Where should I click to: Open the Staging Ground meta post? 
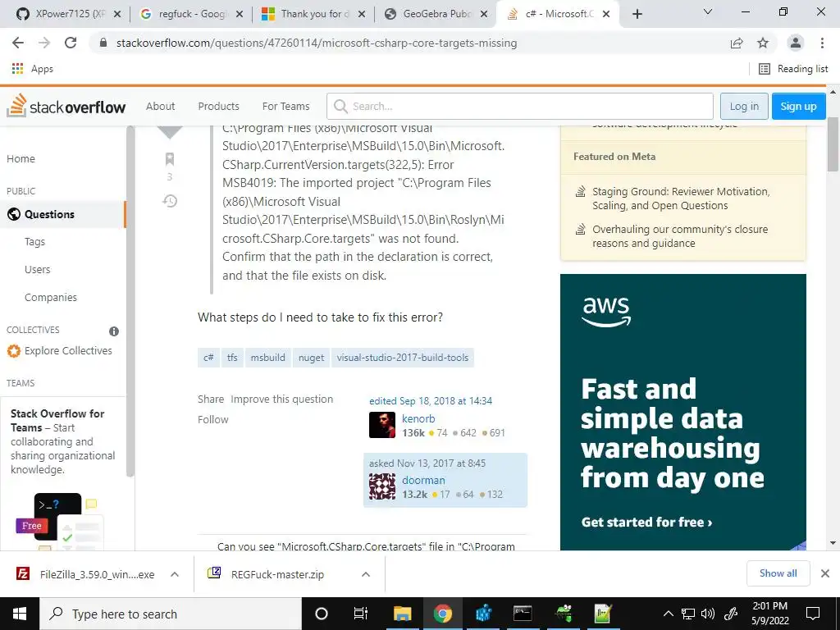(x=681, y=199)
